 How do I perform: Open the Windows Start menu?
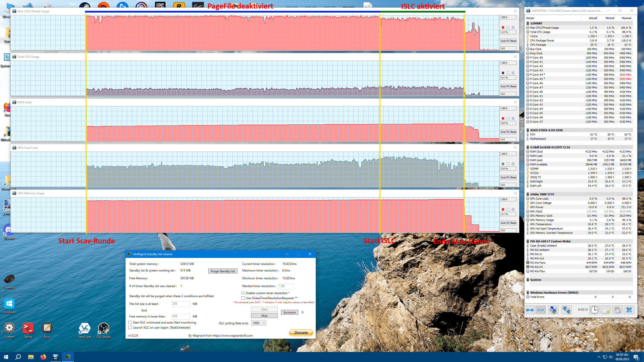tap(6, 357)
